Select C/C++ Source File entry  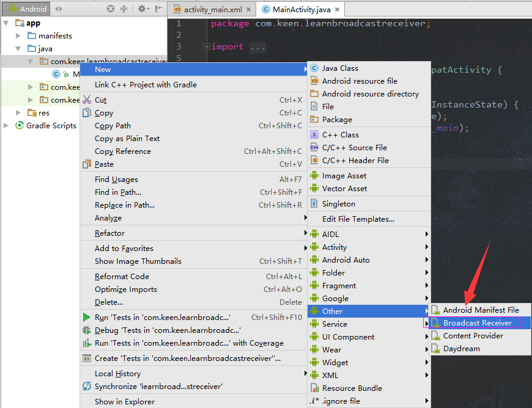pos(369,147)
